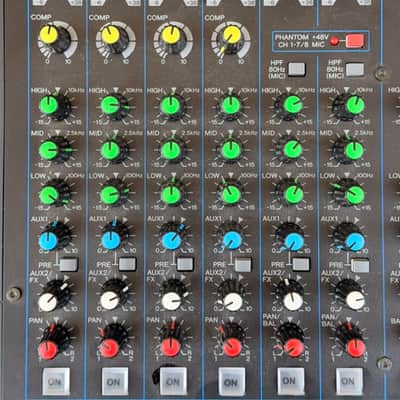400x400 pixels.
Task: Adjust red PAN/BAL knob on sixth channel strip
Action: 356,348
